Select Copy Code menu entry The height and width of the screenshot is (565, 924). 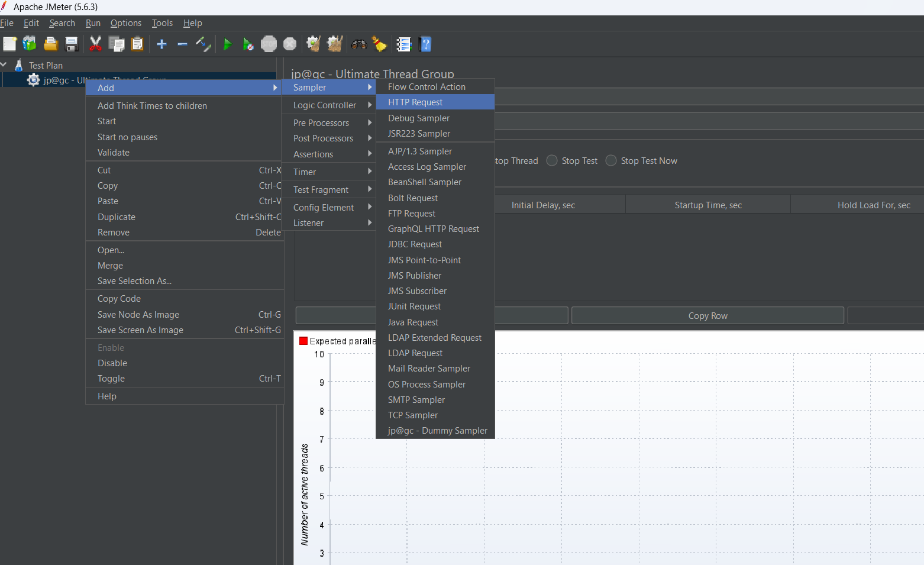(185, 298)
